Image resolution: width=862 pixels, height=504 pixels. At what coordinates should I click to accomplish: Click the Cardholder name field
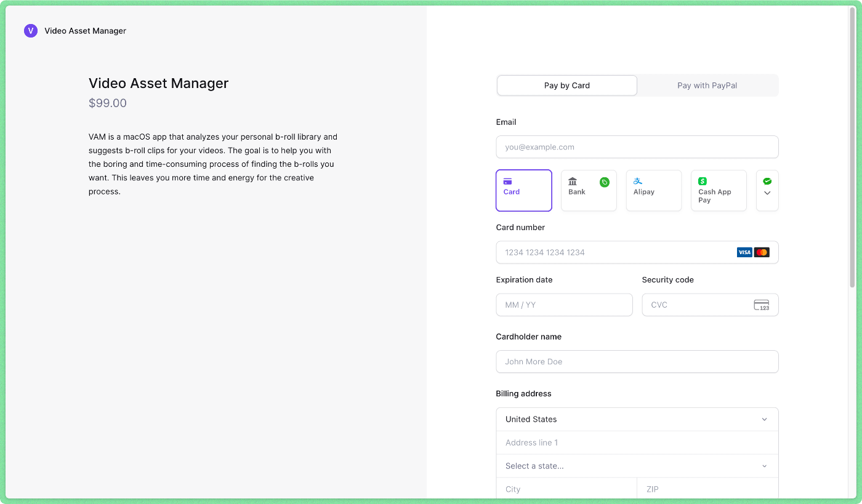click(637, 361)
